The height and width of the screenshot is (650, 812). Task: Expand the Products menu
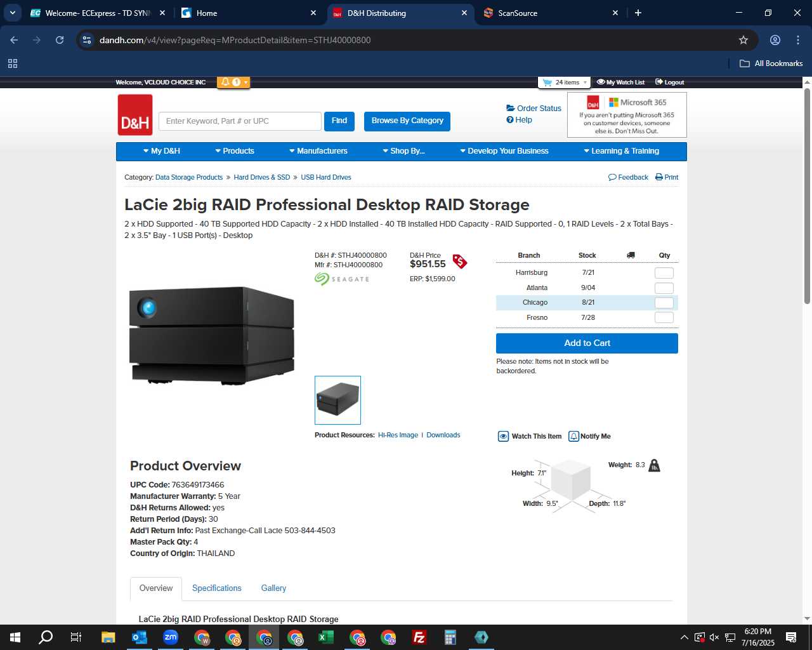[235, 151]
